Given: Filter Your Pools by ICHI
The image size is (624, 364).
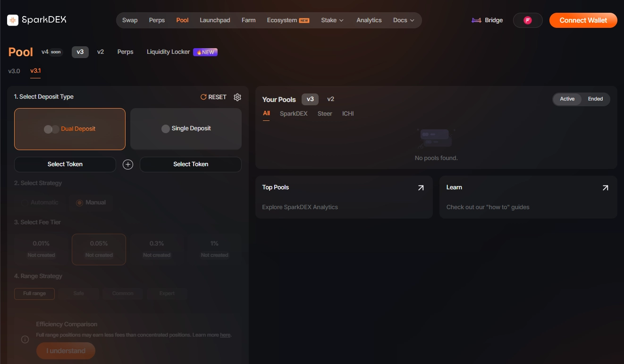Looking at the screenshot, I should click(348, 114).
